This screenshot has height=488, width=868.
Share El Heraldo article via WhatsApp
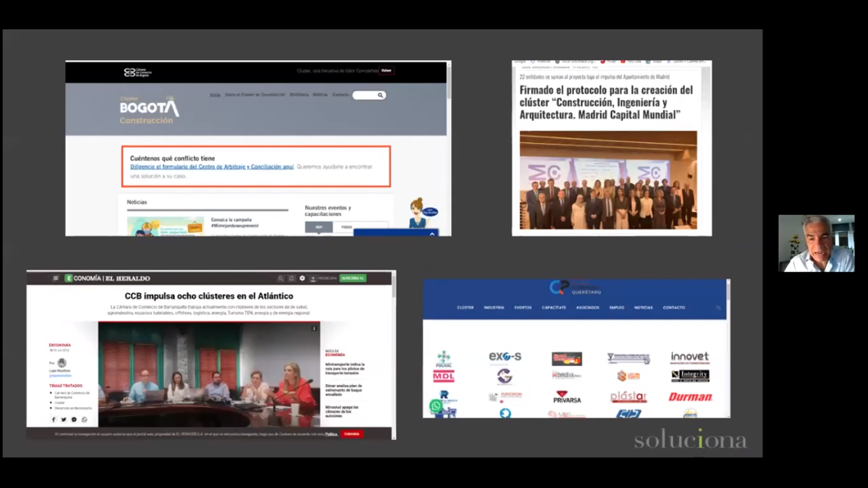click(x=85, y=419)
